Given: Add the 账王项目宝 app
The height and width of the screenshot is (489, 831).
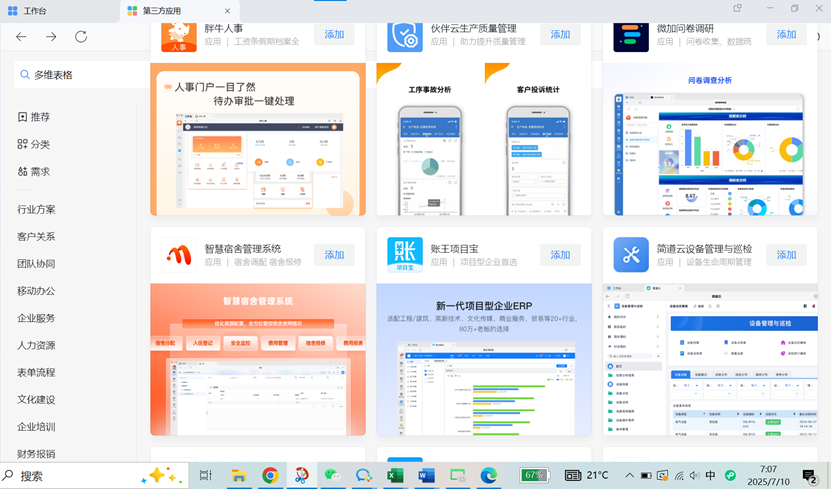Looking at the screenshot, I should pyautogui.click(x=560, y=255).
